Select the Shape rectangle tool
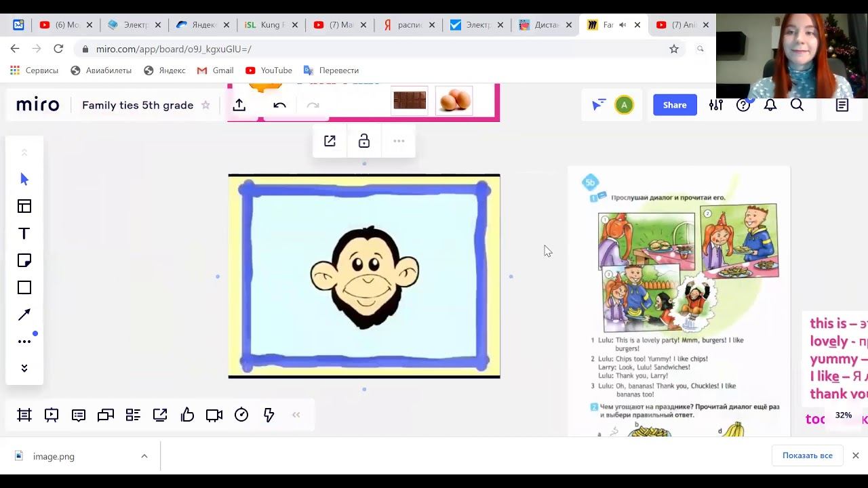 [24, 287]
